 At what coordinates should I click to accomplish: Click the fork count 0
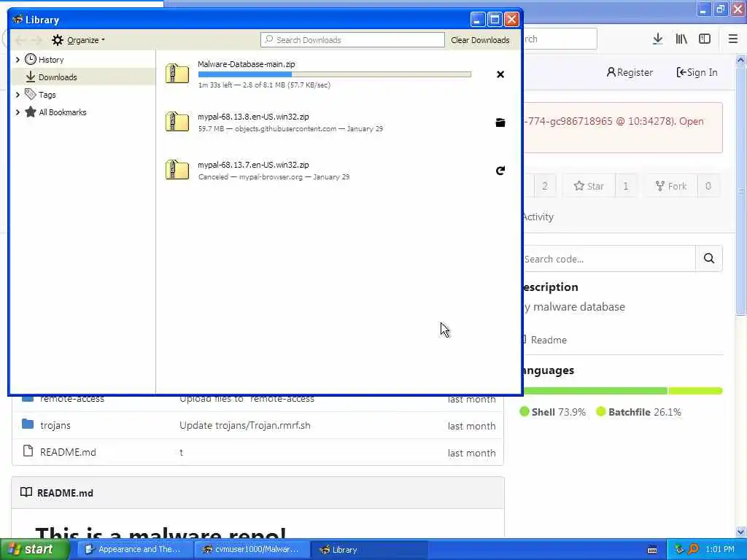click(x=708, y=186)
